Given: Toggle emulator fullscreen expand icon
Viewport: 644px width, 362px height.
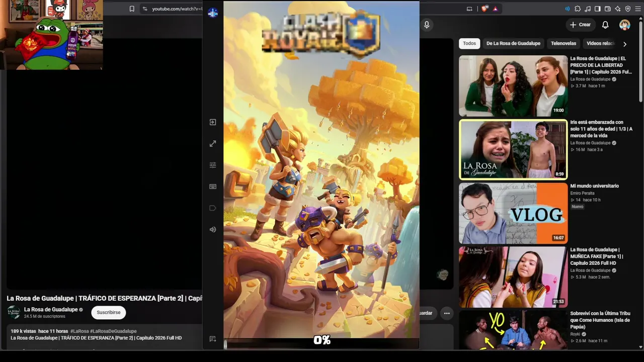Looking at the screenshot, I should [213, 144].
